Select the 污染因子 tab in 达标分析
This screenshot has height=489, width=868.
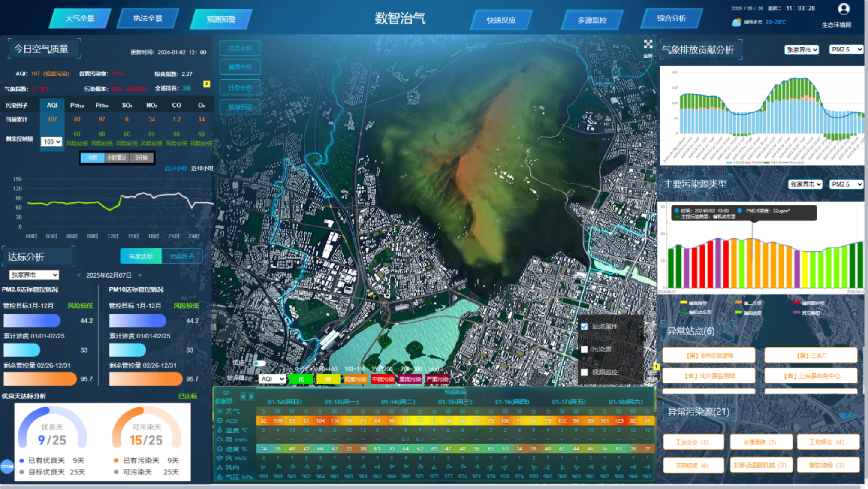point(182,256)
